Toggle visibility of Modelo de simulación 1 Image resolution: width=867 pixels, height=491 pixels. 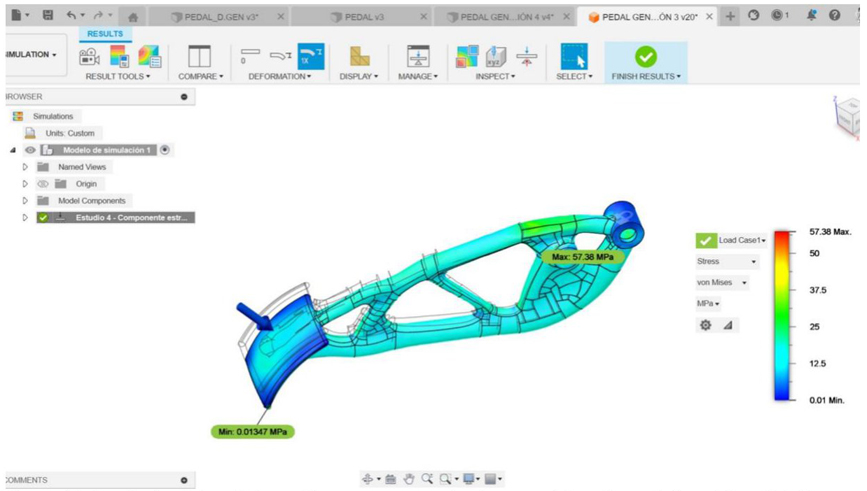coord(31,150)
